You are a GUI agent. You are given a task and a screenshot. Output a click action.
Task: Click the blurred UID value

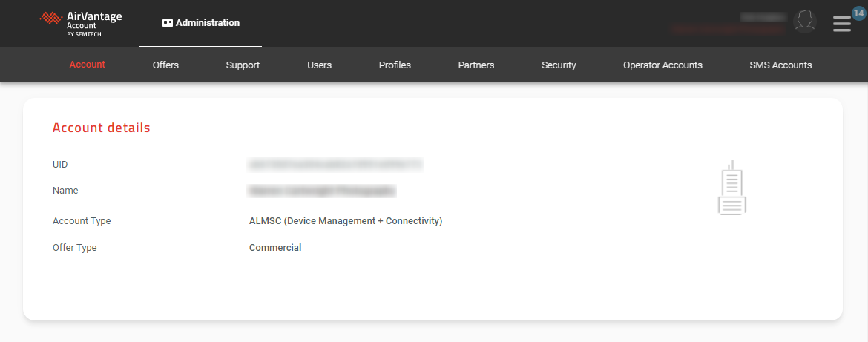(x=335, y=165)
